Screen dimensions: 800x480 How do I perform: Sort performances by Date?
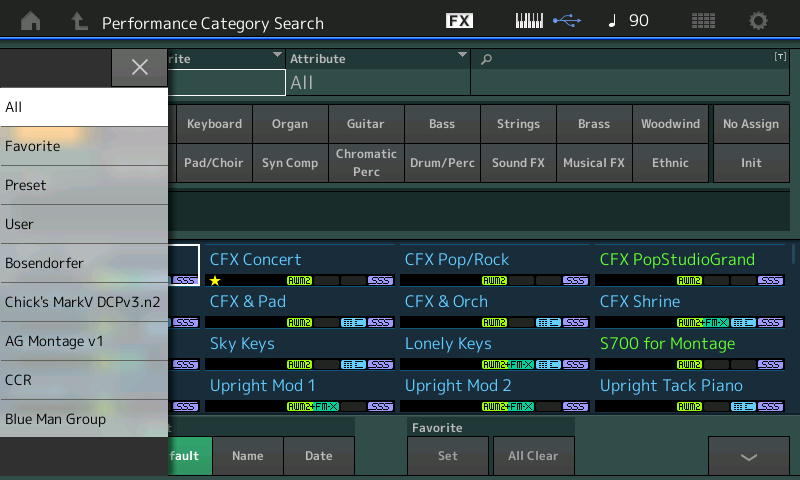click(319, 456)
